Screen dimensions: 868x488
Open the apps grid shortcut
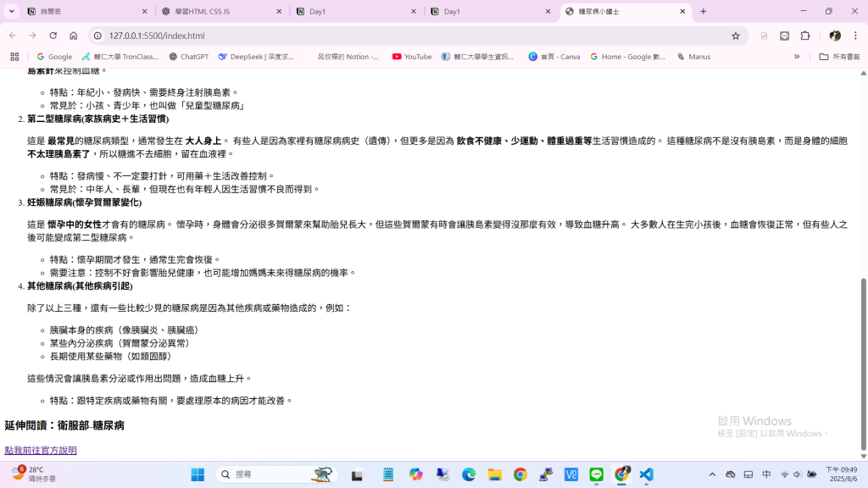[x=15, y=57]
